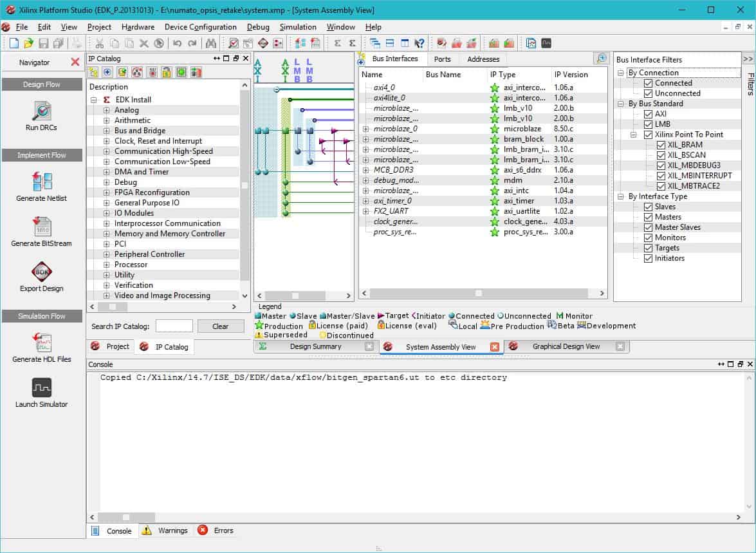The width and height of the screenshot is (756, 553).
Task: Click Generate Netlist in Navigator
Action: [41, 182]
